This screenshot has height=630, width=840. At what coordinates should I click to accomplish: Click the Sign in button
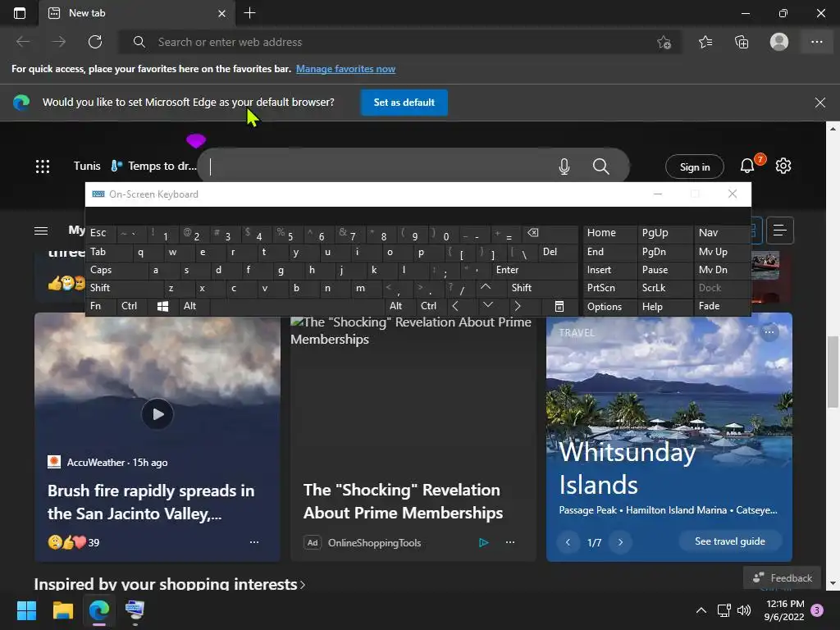[x=694, y=167]
